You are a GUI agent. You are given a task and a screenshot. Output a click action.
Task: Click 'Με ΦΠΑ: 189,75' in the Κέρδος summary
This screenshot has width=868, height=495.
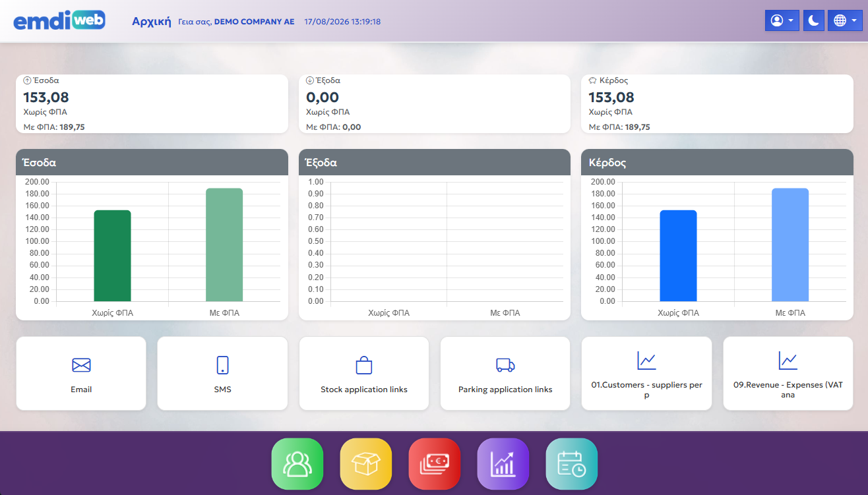tap(619, 127)
